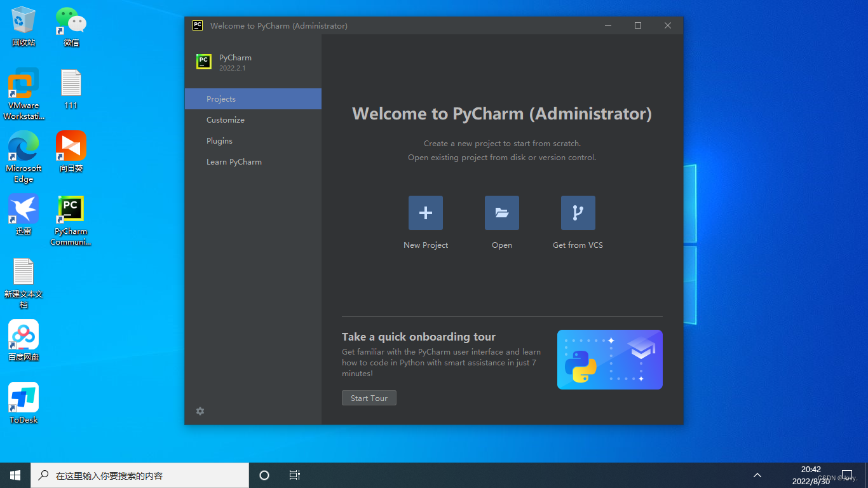Click the version text 2022.2.1
Screen dimensions: 868x488
tap(233, 68)
